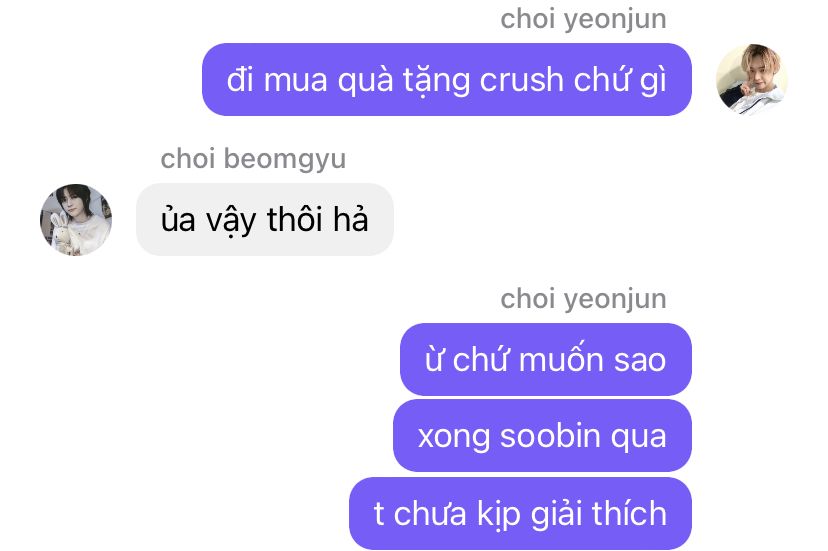
Task: Open choi yeonjun's profile picture
Action: point(751,80)
